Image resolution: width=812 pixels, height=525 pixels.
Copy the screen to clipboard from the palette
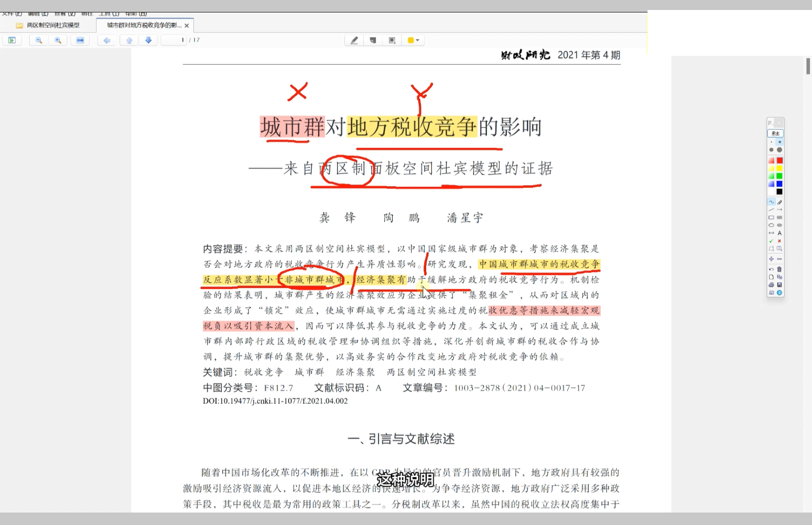[780, 277]
